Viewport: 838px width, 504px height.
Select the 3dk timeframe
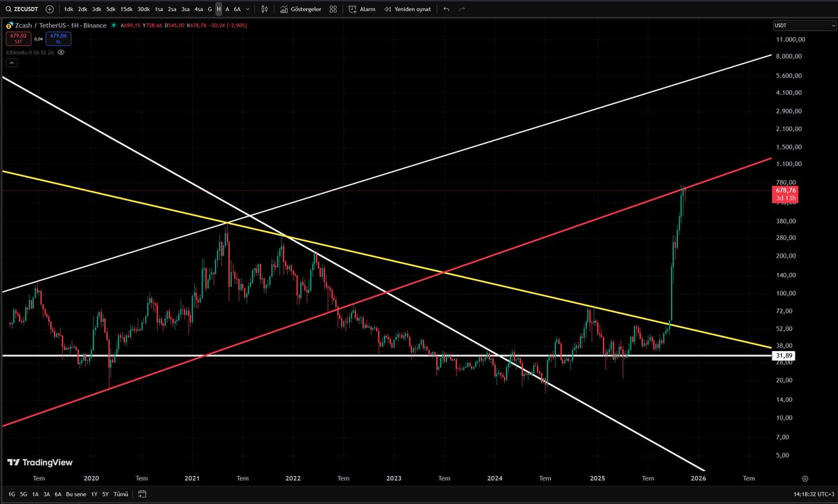click(96, 10)
